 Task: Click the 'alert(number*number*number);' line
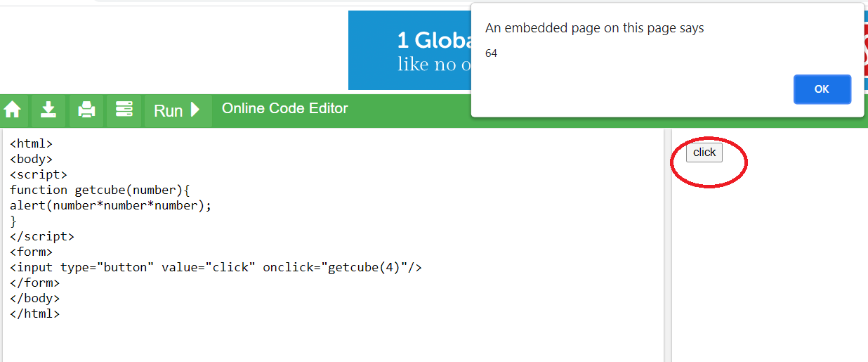(110, 205)
